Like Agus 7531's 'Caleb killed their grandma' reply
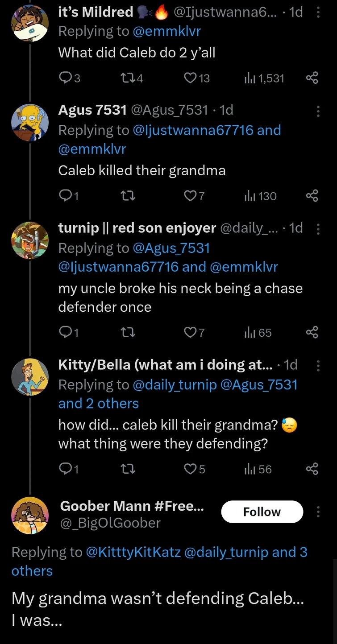This screenshot has height=644, width=337. (191, 195)
